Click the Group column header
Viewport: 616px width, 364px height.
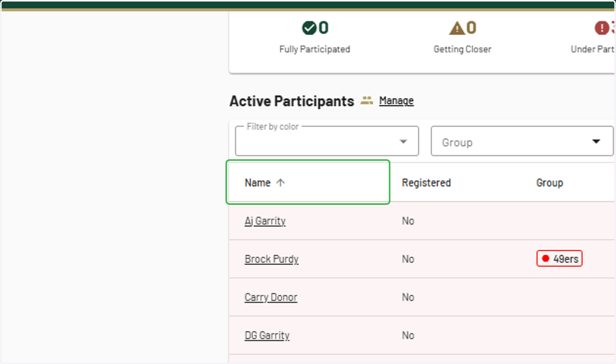[550, 183]
